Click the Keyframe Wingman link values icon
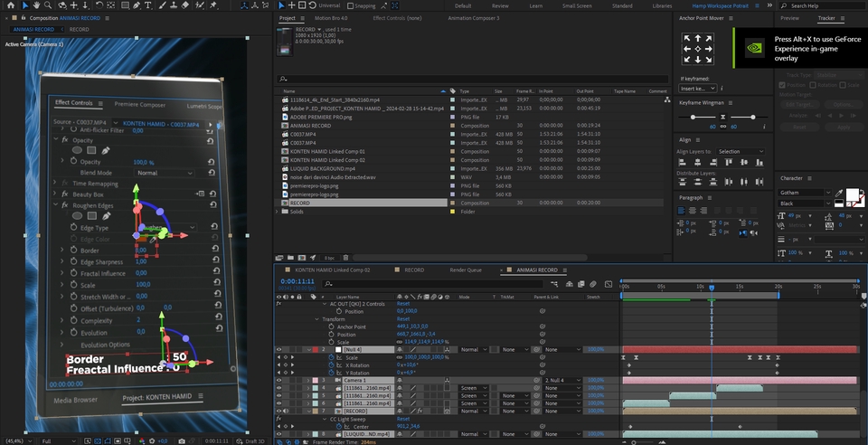This screenshot has height=445, width=868. click(x=723, y=127)
